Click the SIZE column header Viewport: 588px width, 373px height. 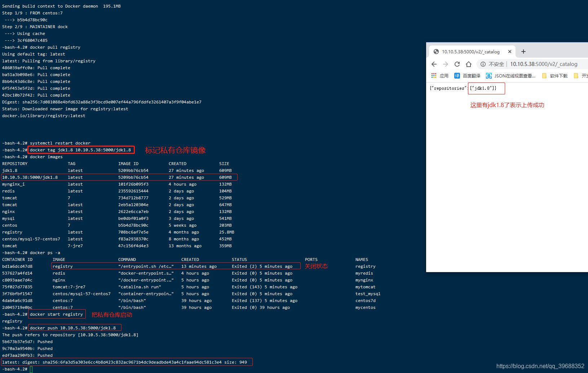point(224,164)
